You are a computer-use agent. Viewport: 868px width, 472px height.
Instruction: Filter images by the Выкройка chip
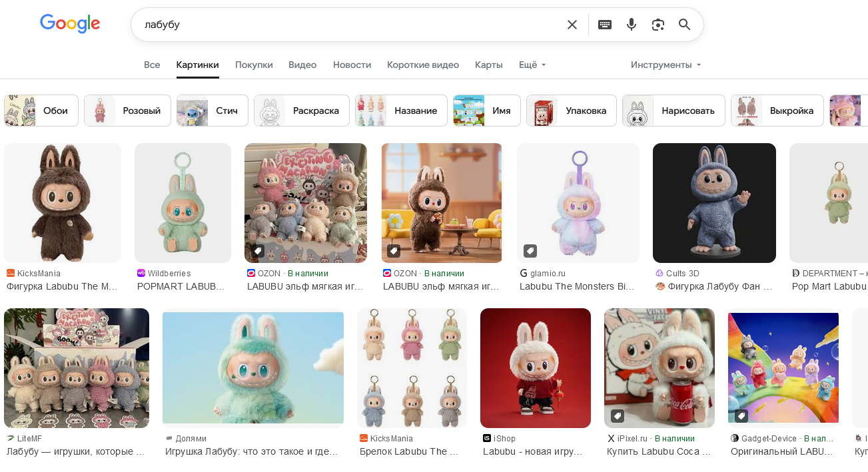coord(777,111)
